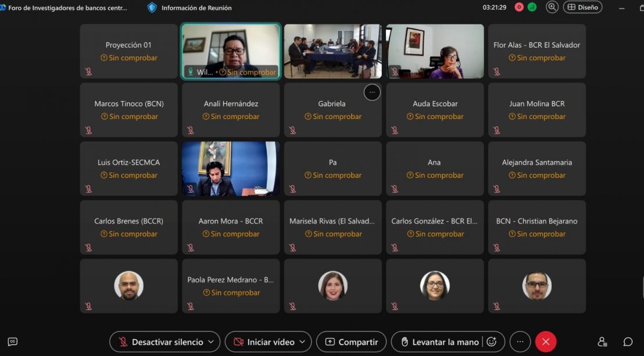Screen dimensions: 644x356
Task: Select the Alejandra Santamaria tile
Action: 537,168
